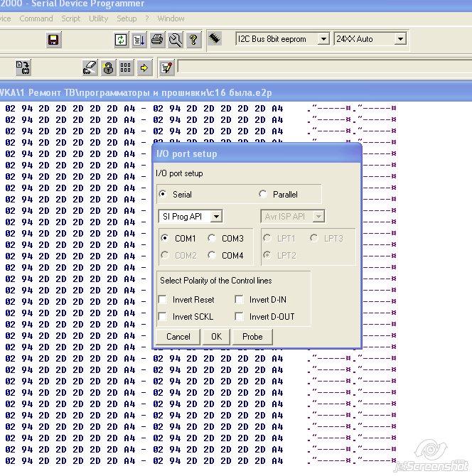Click the wrench-and-magnifier setup icon

pos(176,40)
